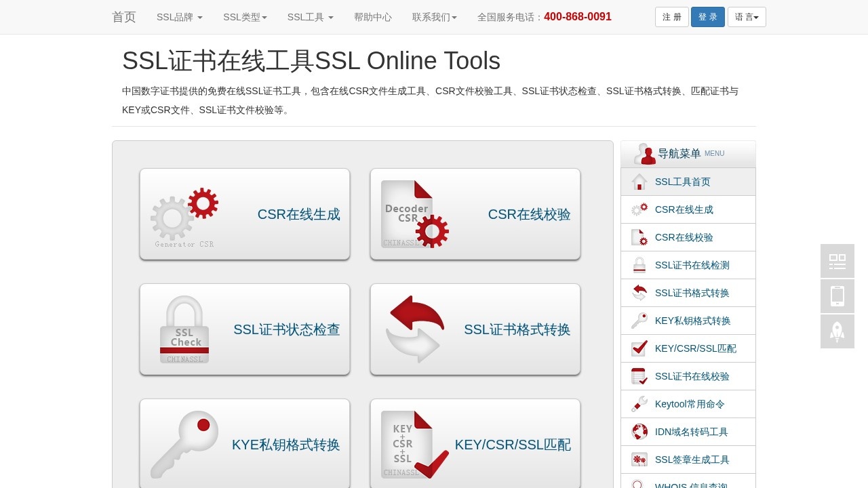Select sidebar CSR在线校验 text
The image size is (868, 488).
pyautogui.click(x=684, y=237)
